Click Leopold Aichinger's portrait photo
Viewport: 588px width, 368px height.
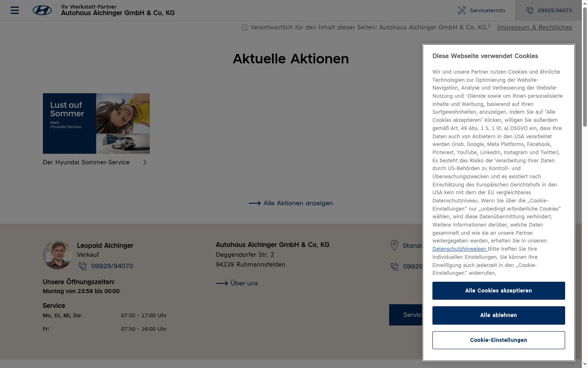tap(57, 255)
